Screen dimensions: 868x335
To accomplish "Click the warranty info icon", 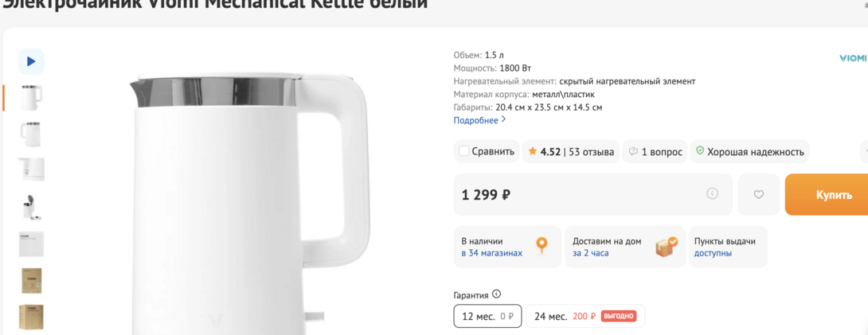I will point(497,294).
